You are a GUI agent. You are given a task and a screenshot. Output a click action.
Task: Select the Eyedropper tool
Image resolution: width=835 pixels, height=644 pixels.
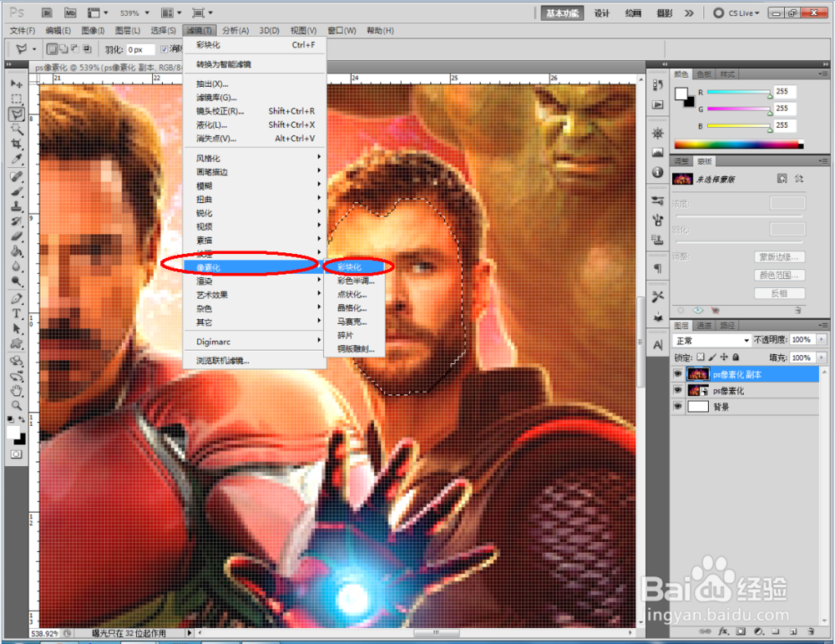16,160
